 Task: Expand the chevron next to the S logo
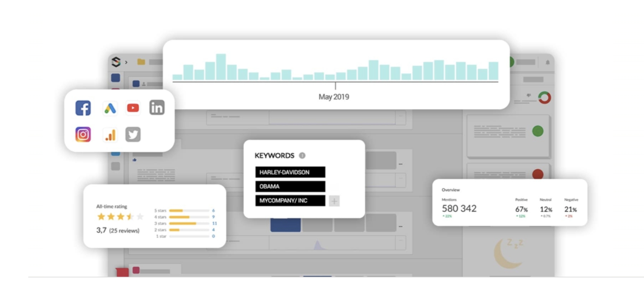126,62
